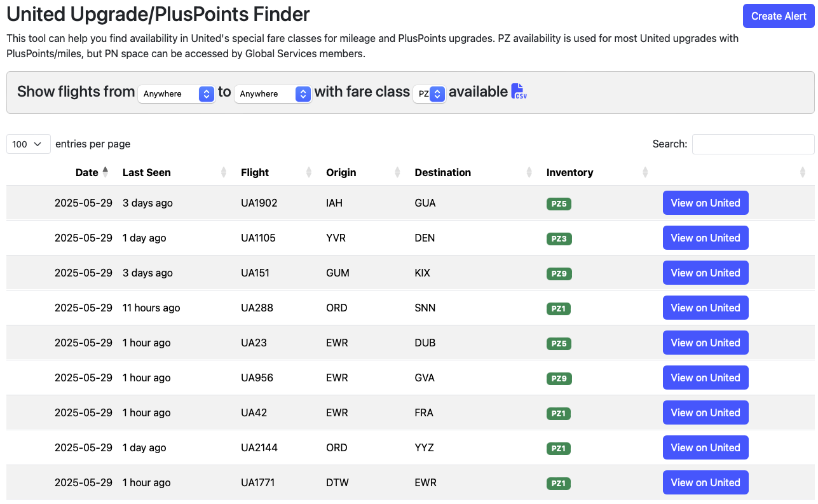Select flight number UA2144

pos(259,447)
